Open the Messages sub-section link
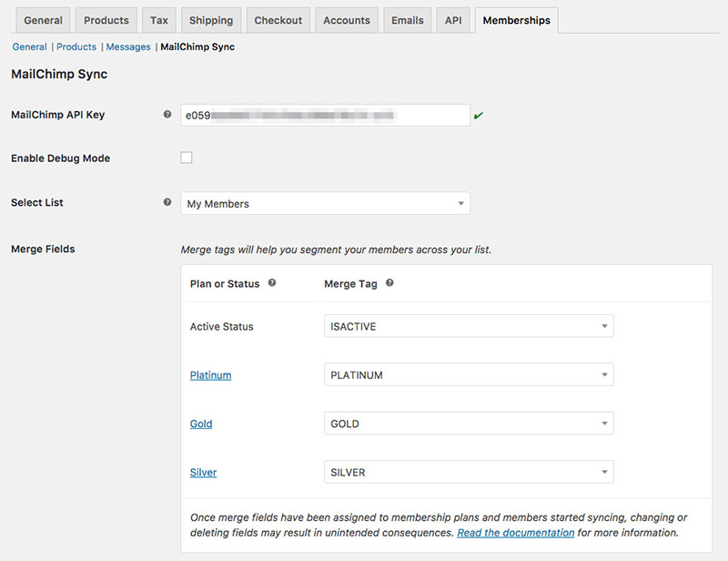The height and width of the screenshot is (561, 728). coord(128,47)
